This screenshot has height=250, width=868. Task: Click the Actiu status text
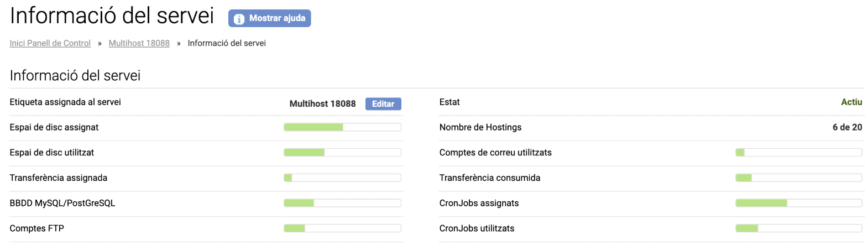point(851,102)
